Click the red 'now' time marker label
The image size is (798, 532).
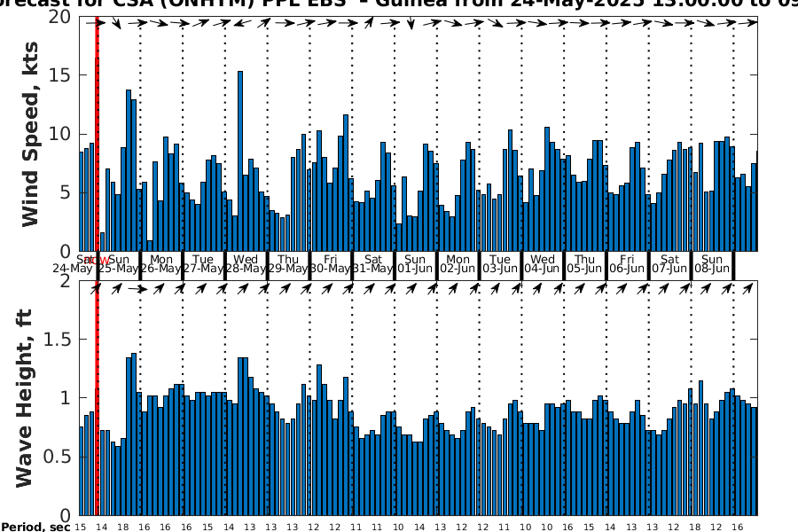[x=98, y=260]
